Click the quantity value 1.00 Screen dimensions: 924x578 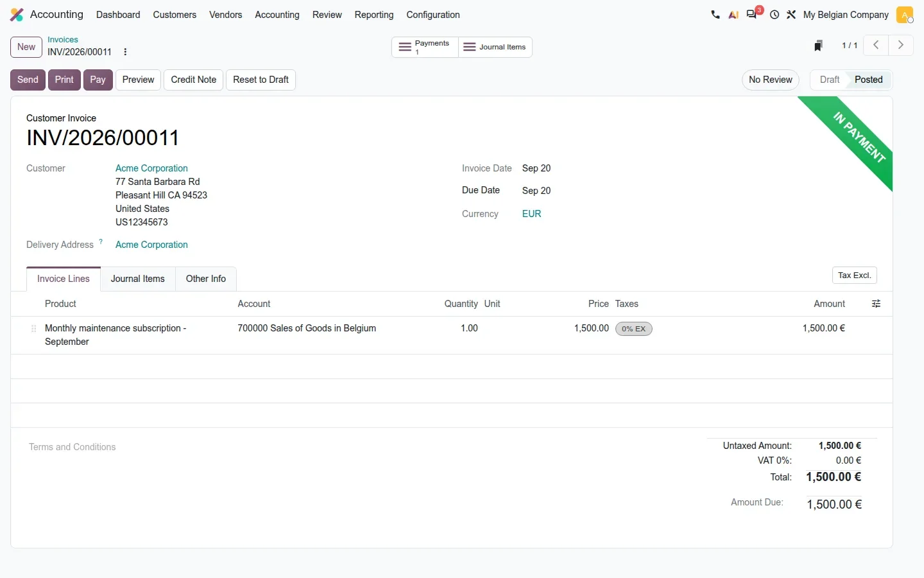469,328
